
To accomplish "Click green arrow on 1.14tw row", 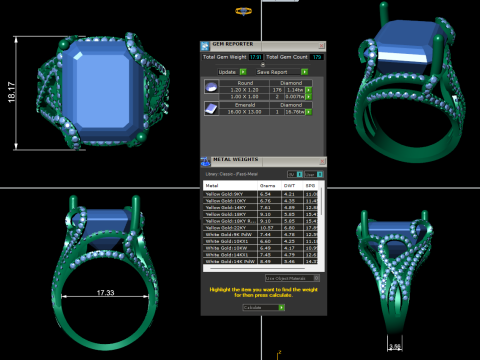I will tap(309, 90).
